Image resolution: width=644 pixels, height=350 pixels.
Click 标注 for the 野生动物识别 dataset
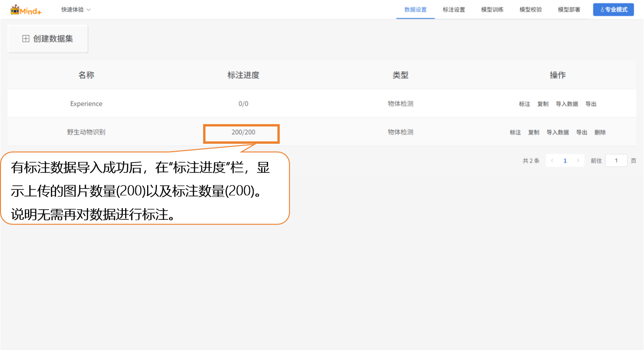515,133
